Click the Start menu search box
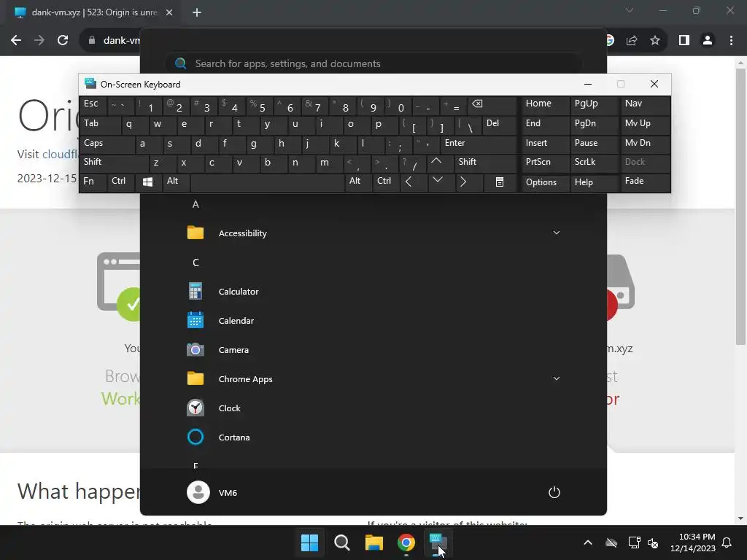 pos(373,63)
